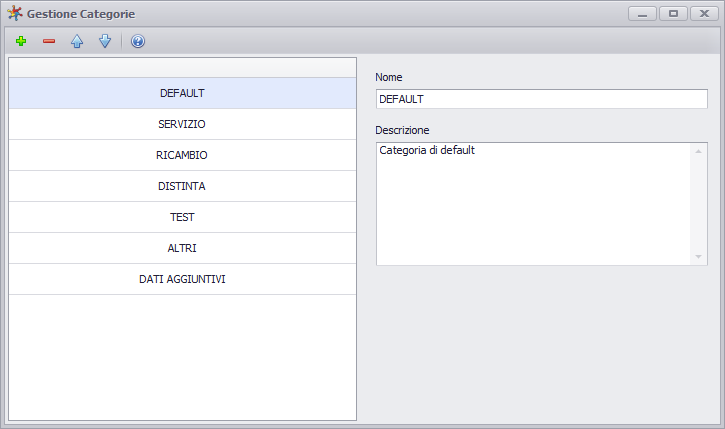Select the SERVIZIO category row

click(182, 124)
